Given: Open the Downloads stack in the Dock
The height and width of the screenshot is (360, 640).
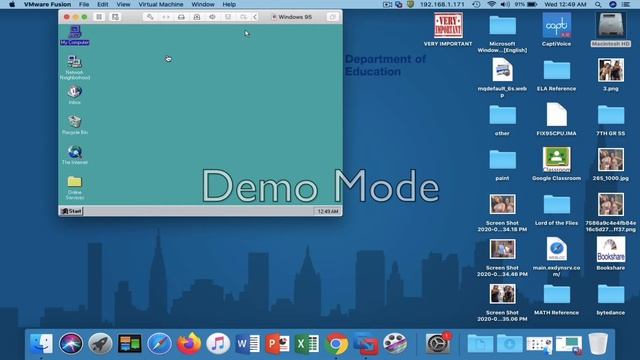Looking at the screenshot, I should (509, 344).
